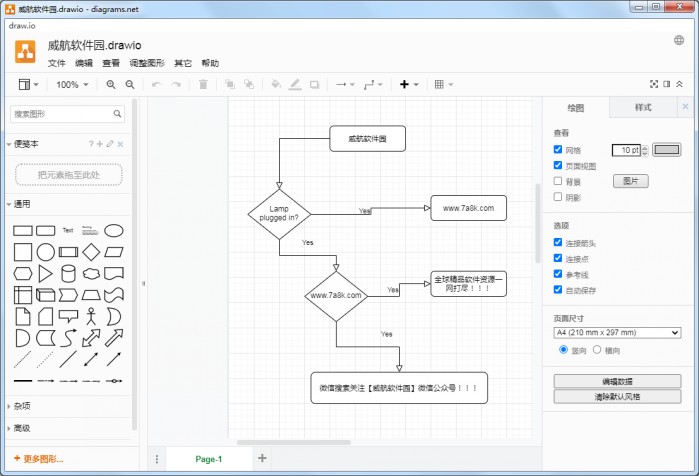
Task: Open the 其它 menu
Action: (183, 63)
